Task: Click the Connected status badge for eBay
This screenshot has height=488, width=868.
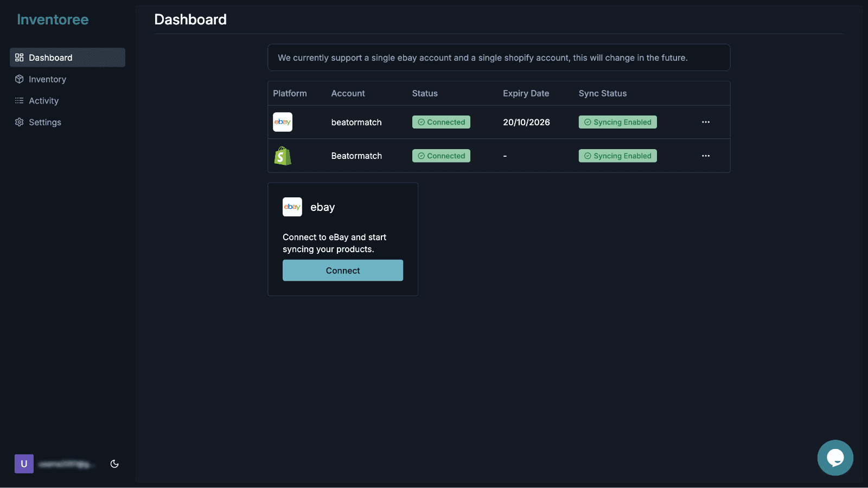Action: coord(441,122)
